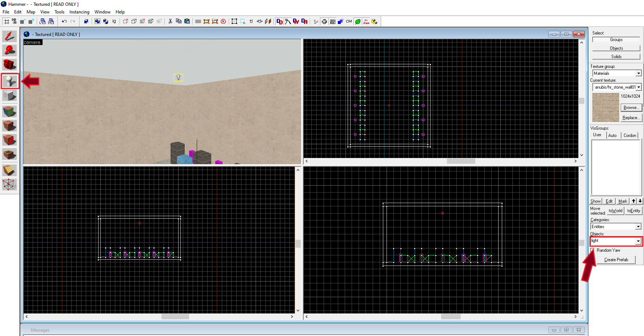Image resolution: width=644 pixels, height=336 pixels.
Task: Open the Tools menu
Action: pos(59,12)
